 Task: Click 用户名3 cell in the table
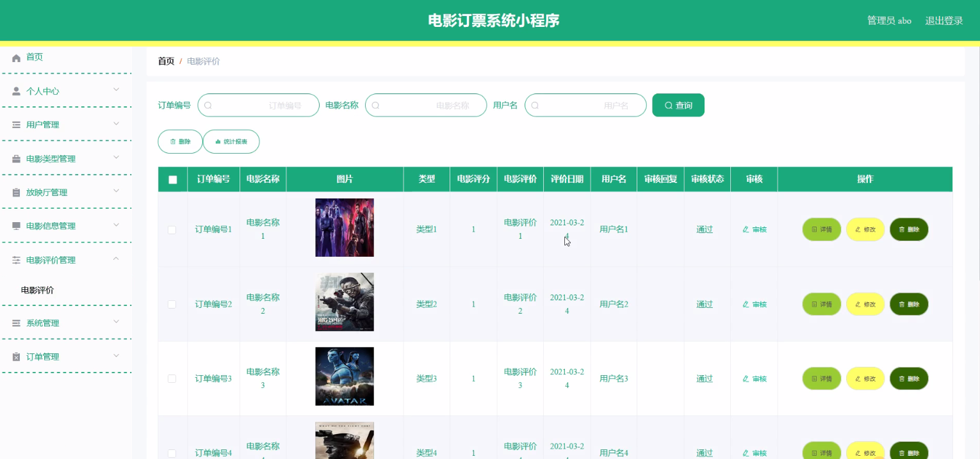[x=614, y=378]
